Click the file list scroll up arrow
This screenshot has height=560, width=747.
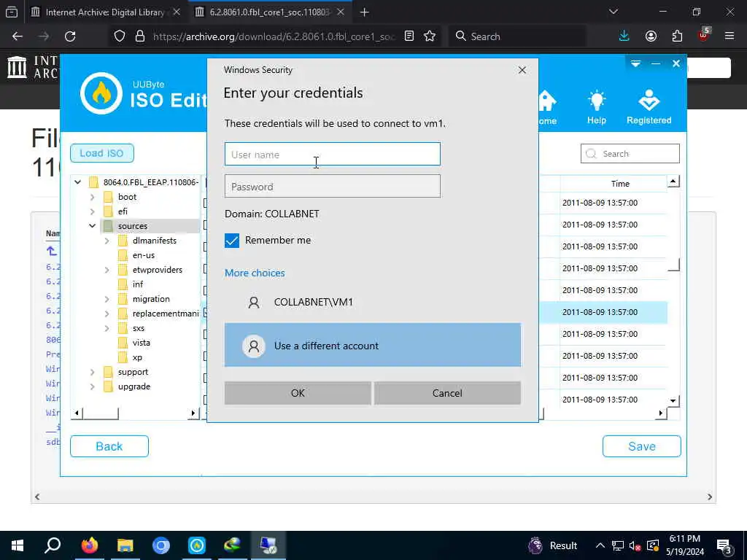[x=673, y=181]
